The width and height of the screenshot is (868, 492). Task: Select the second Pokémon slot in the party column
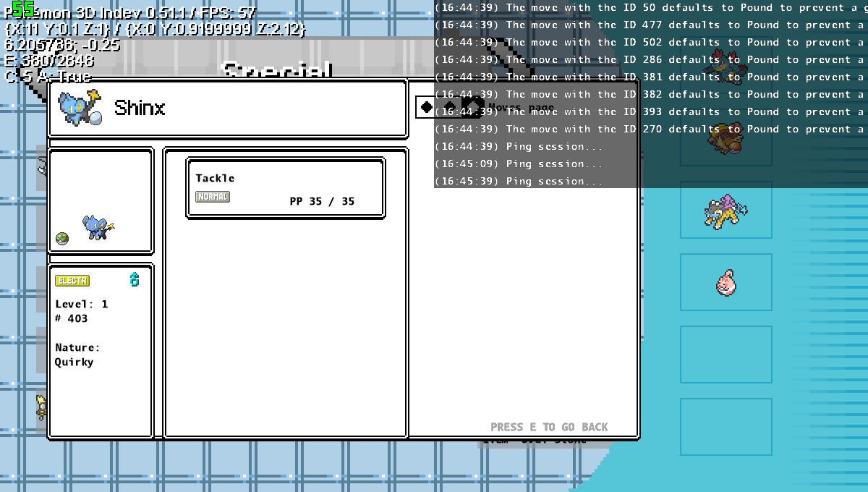tap(726, 137)
